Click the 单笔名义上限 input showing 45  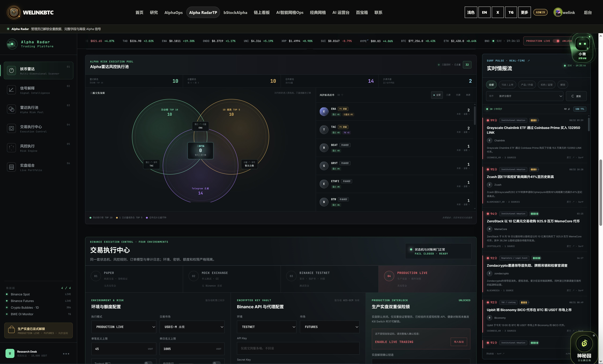(x=124, y=349)
